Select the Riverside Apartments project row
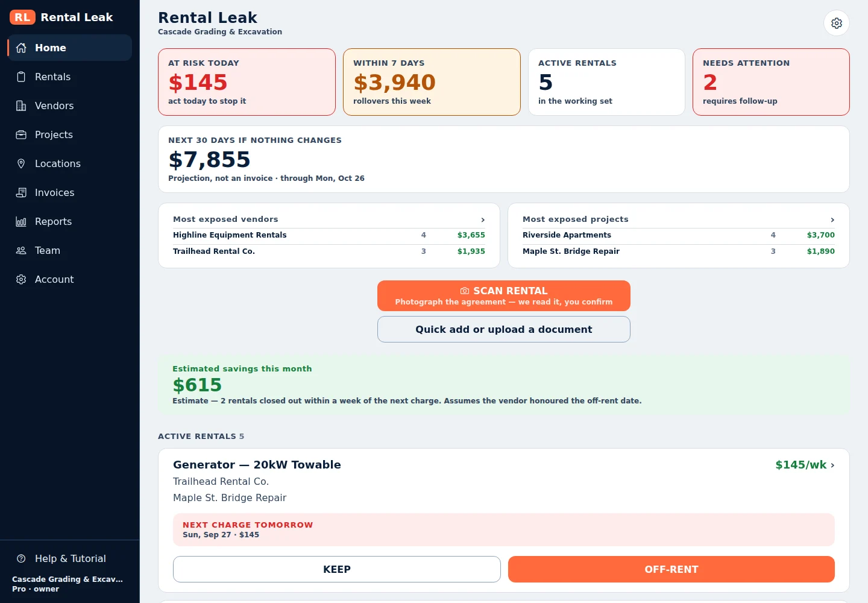Image resolution: width=868 pixels, height=603 pixels. coord(679,235)
